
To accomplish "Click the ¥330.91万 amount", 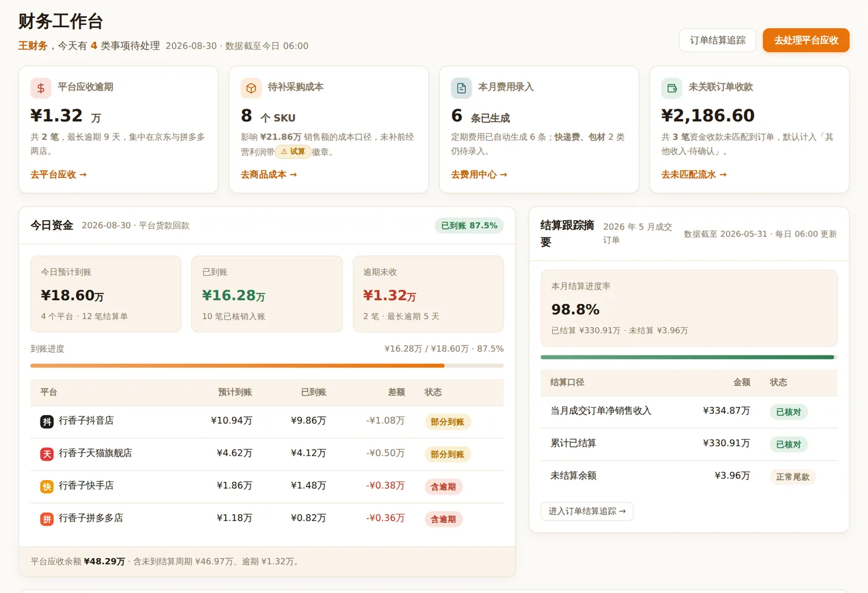I will 726,443.
